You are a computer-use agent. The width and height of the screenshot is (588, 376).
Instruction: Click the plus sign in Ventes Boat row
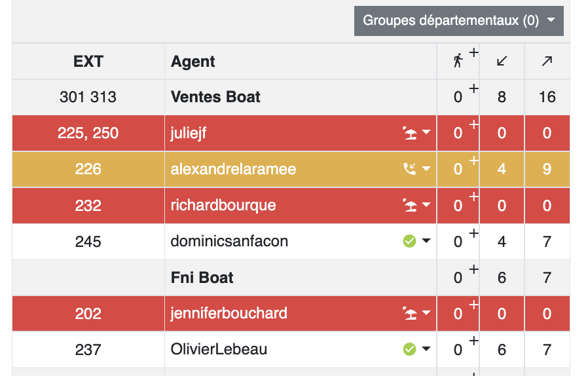pos(473,88)
